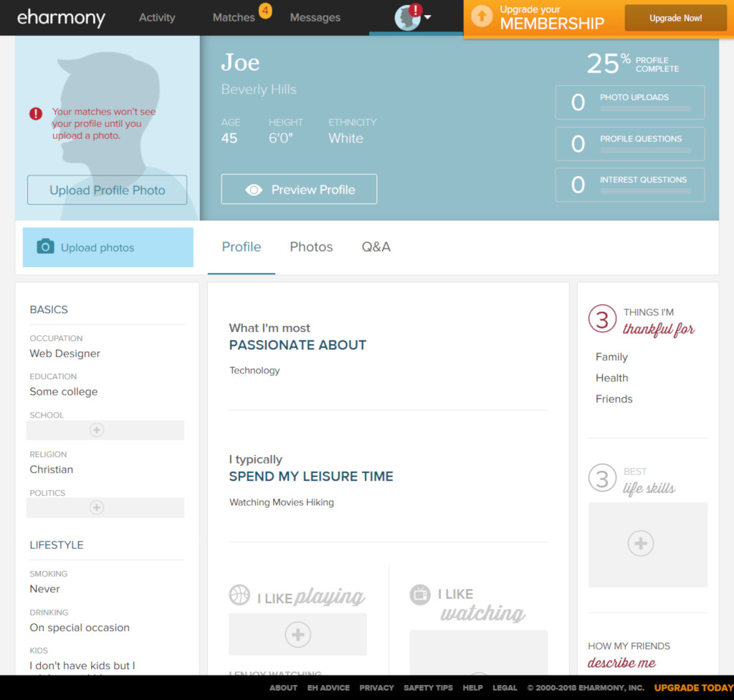Click the Photo Uploads progress bar

[x=645, y=109]
